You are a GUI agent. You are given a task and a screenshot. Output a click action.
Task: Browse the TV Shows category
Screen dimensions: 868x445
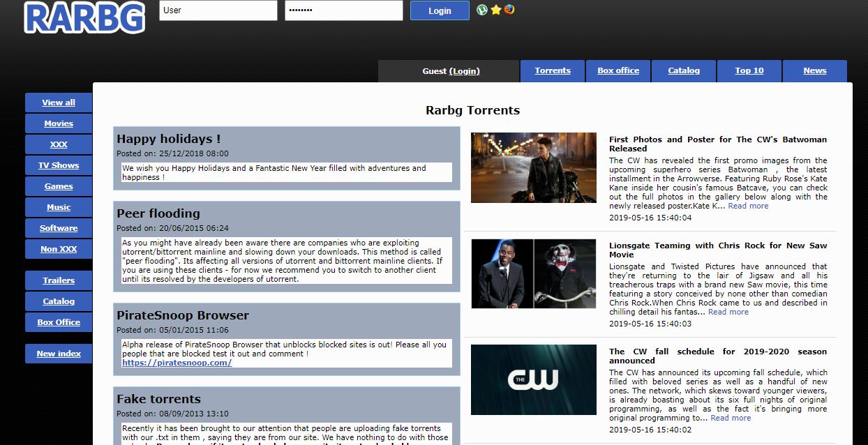click(59, 165)
